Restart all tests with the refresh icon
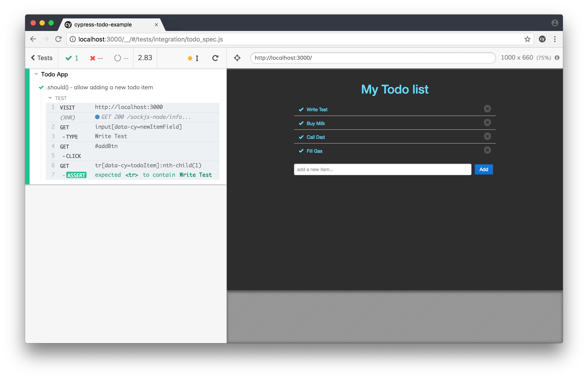 (215, 58)
